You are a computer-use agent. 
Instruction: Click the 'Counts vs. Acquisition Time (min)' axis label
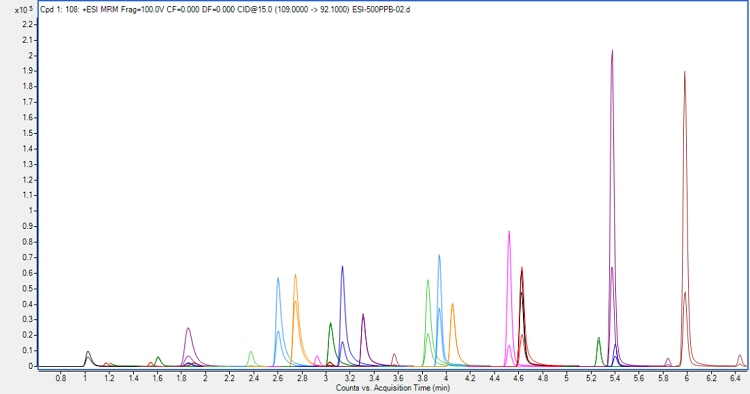(393, 388)
